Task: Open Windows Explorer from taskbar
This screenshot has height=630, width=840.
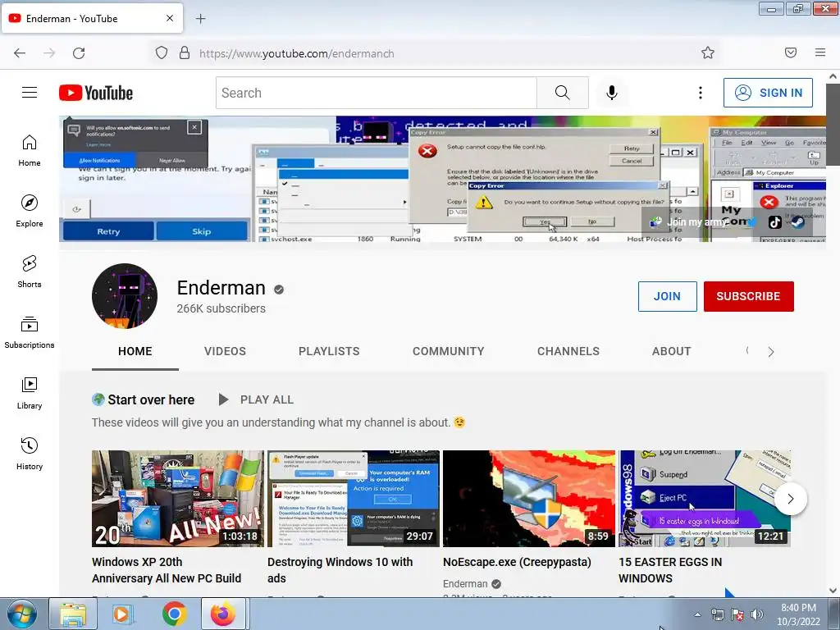Action: point(73,614)
